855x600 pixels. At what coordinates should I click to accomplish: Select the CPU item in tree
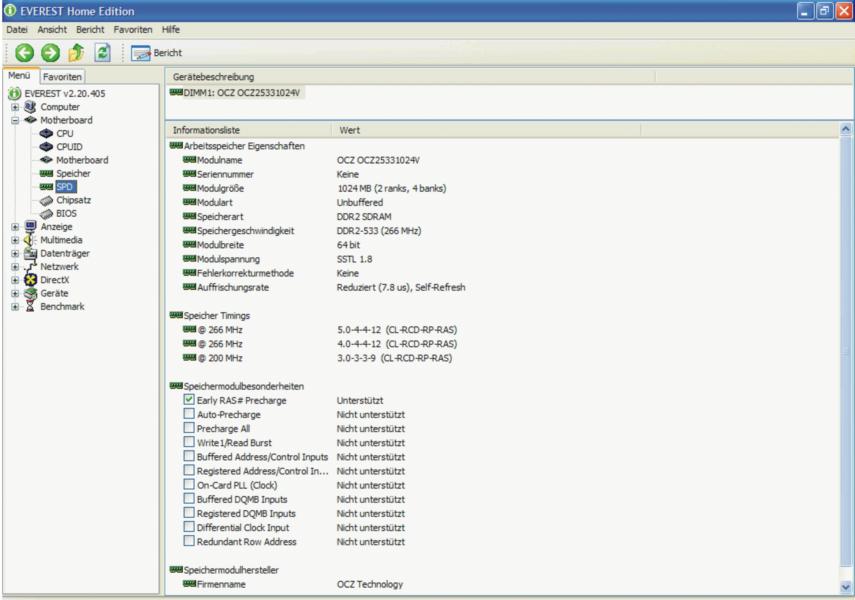click(x=64, y=133)
